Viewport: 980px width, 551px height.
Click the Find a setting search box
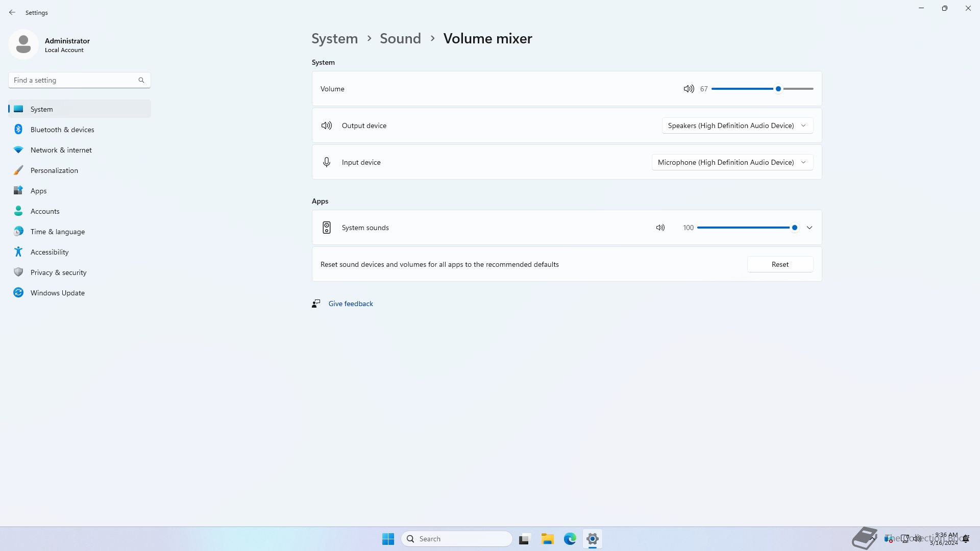point(71,80)
